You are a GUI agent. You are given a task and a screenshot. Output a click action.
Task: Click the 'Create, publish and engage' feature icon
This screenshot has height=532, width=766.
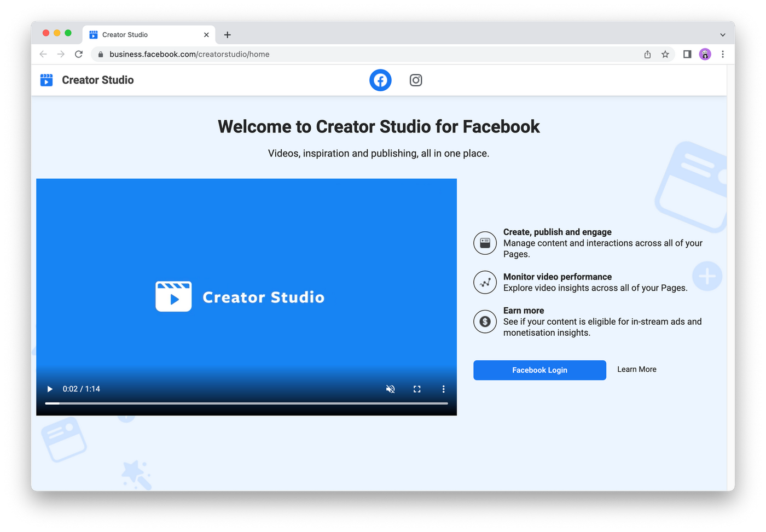pyautogui.click(x=485, y=243)
